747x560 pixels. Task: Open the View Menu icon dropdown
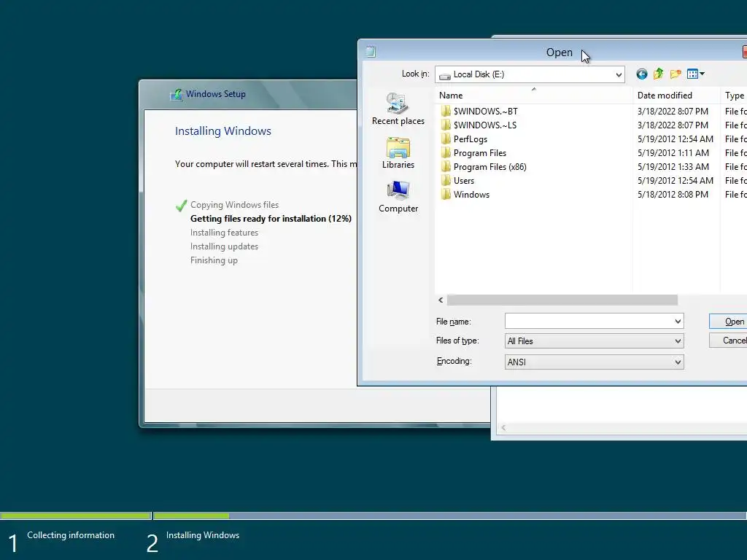[695, 74]
